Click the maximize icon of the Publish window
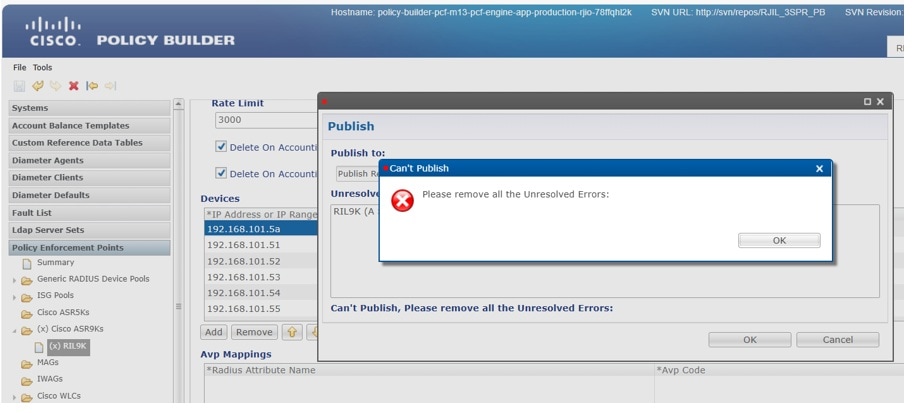918x413 pixels. [x=867, y=102]
